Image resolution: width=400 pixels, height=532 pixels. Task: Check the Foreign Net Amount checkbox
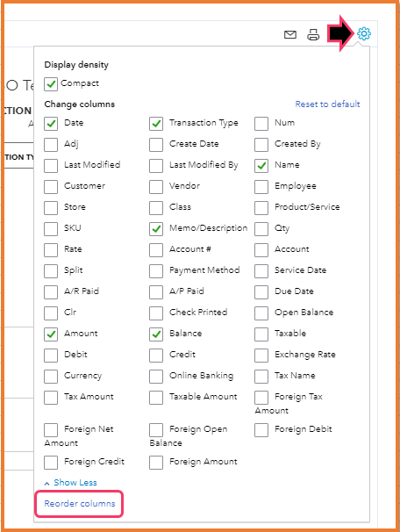51,429
